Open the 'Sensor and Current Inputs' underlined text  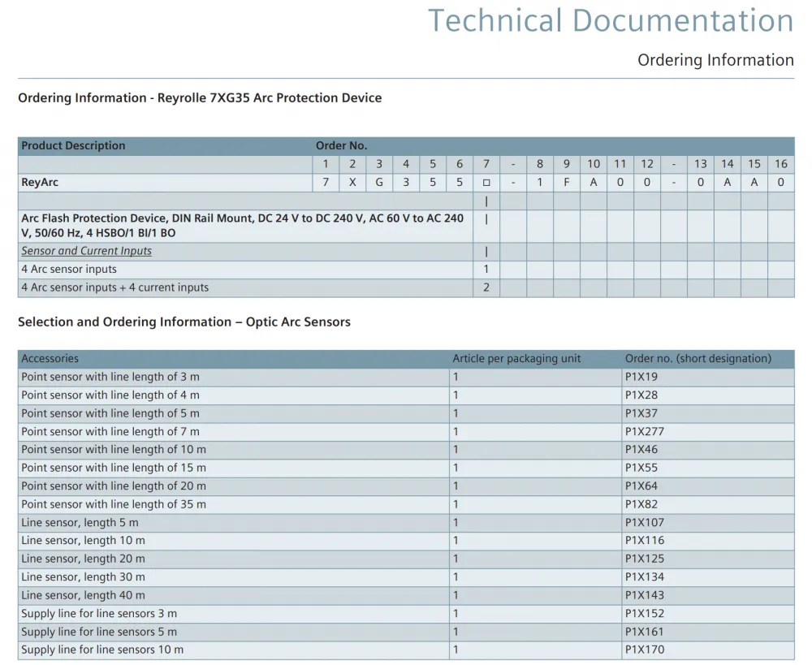(87, 251)
